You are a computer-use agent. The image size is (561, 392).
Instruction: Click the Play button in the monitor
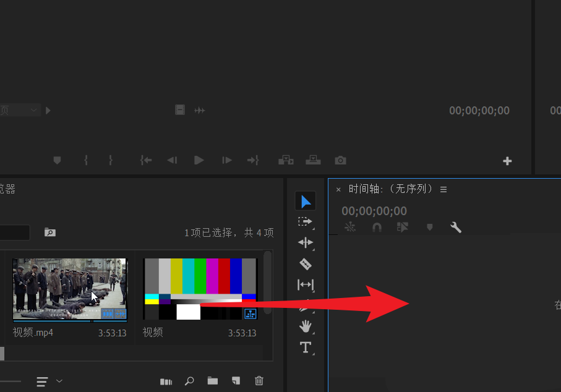click(x=199, y=160)
